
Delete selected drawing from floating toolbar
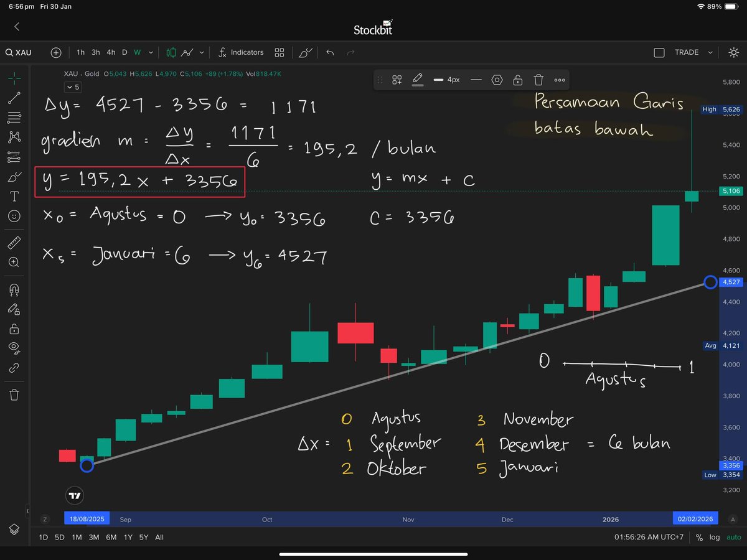click(x=538, y=80)
